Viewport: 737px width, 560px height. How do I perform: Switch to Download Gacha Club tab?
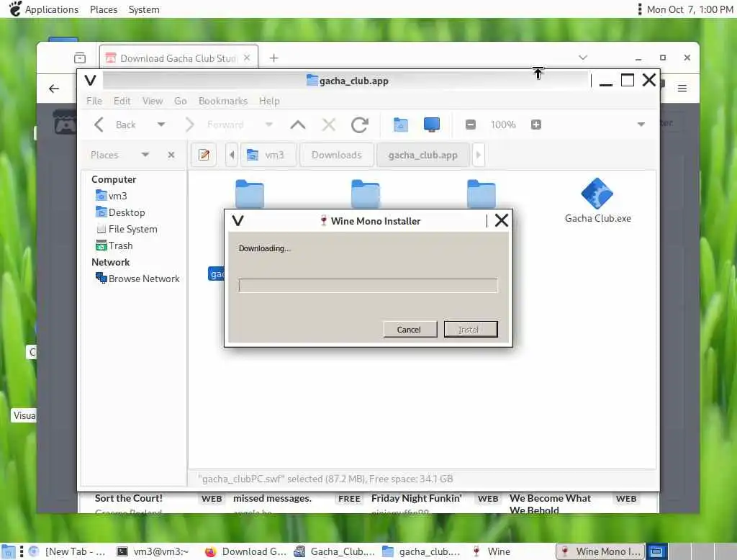pyautogui.click(x=178, y=58)
